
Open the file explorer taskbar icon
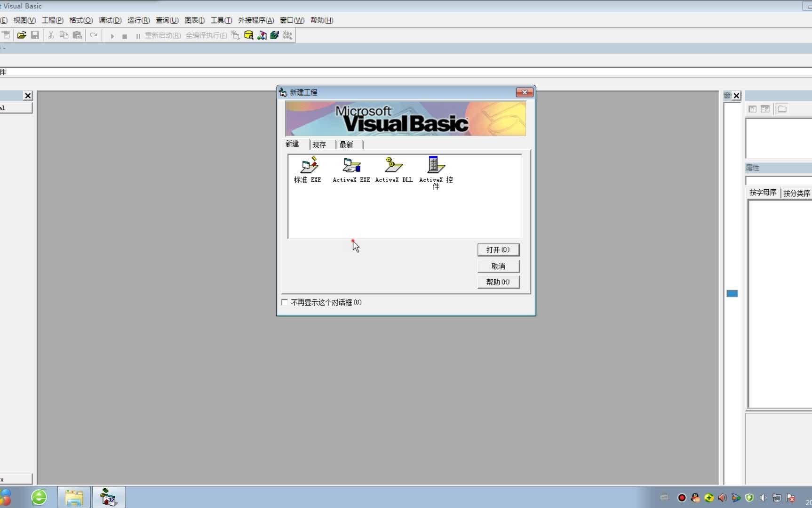pyautogui.click(x=74, y=497)
